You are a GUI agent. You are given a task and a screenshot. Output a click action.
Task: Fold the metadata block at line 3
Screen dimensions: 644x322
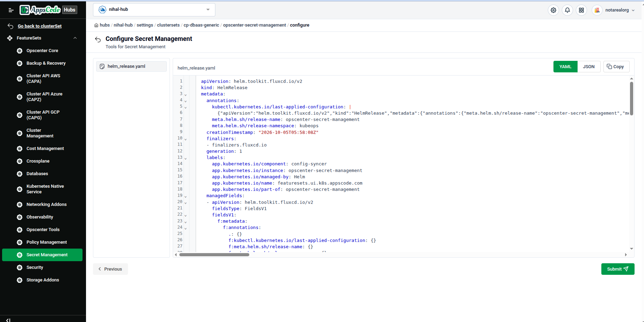186,95
